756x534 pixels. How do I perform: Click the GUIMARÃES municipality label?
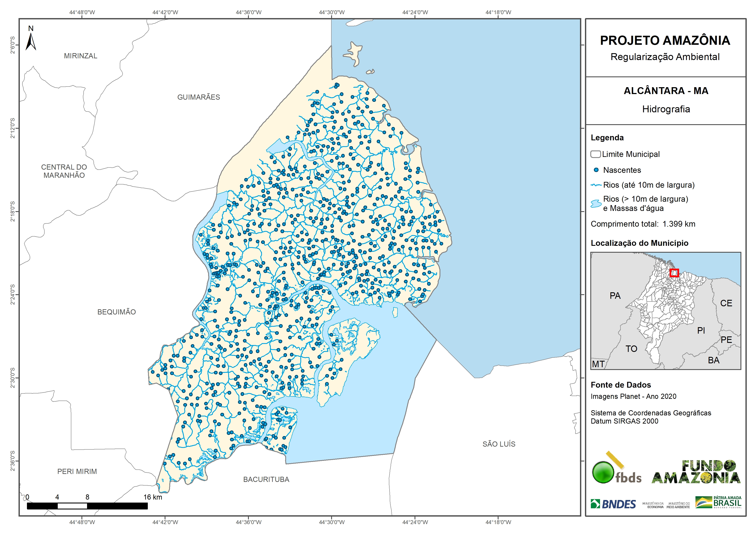199,97
